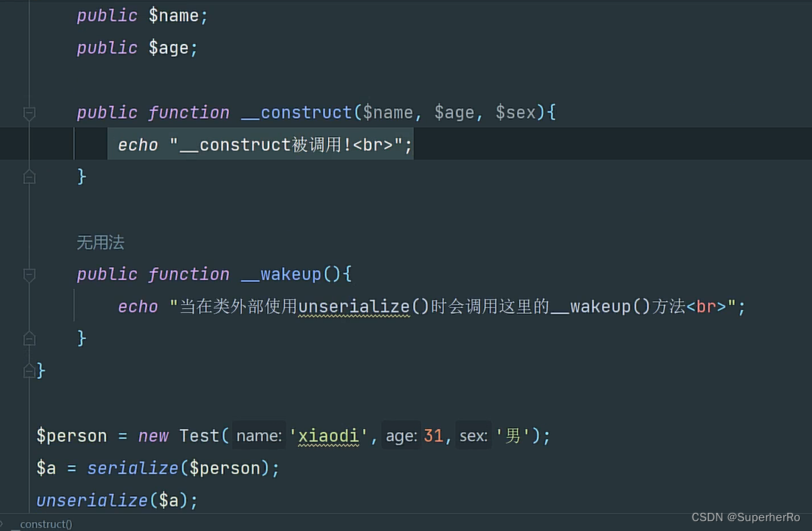Viewport: 812px width, 531px height.
Task: Click the CSDN @SuperherRo watermark link
Action: (x=745, y=517)
